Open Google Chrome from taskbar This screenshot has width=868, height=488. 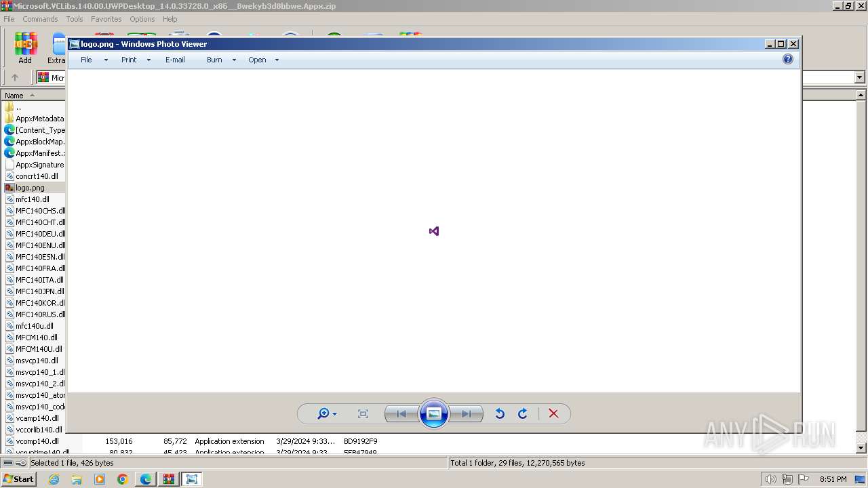(x=123, y=479)
